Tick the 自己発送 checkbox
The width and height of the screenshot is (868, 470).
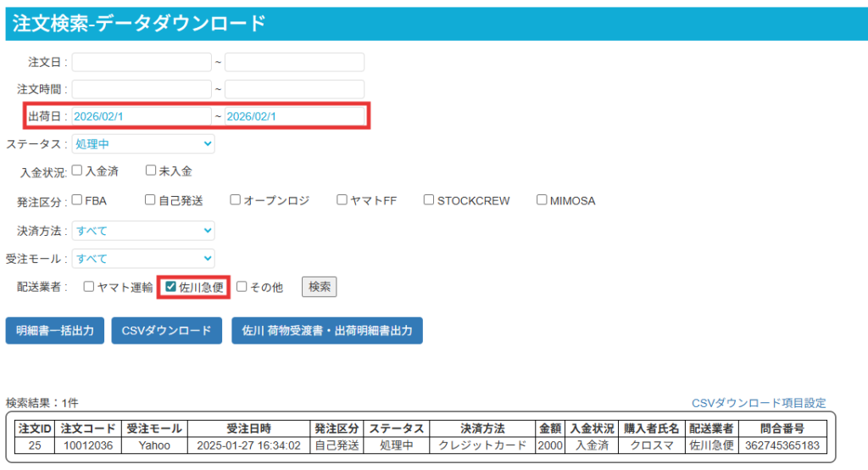tap(150, 200)
